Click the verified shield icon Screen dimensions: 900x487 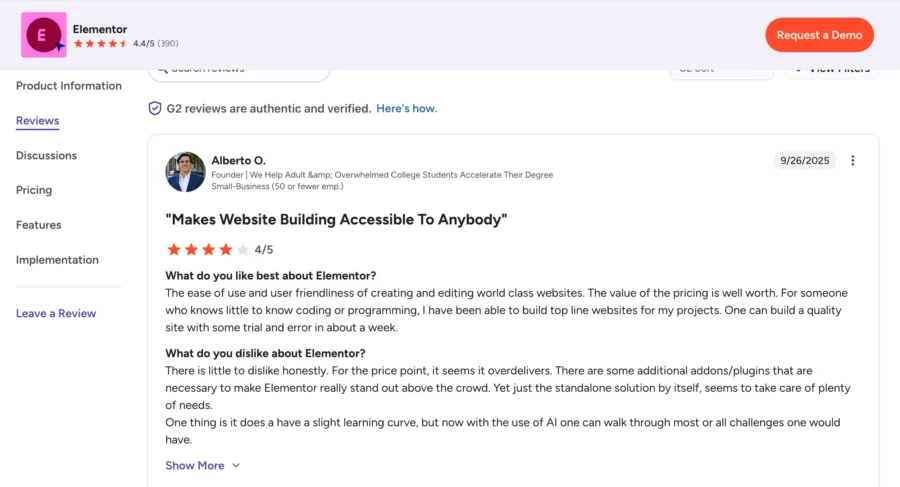click(155, 108)
